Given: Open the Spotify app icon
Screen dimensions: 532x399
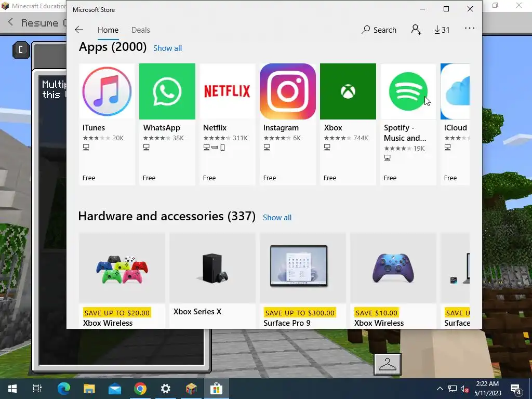Looking at the screenshot, I should (x=408, y=91).
